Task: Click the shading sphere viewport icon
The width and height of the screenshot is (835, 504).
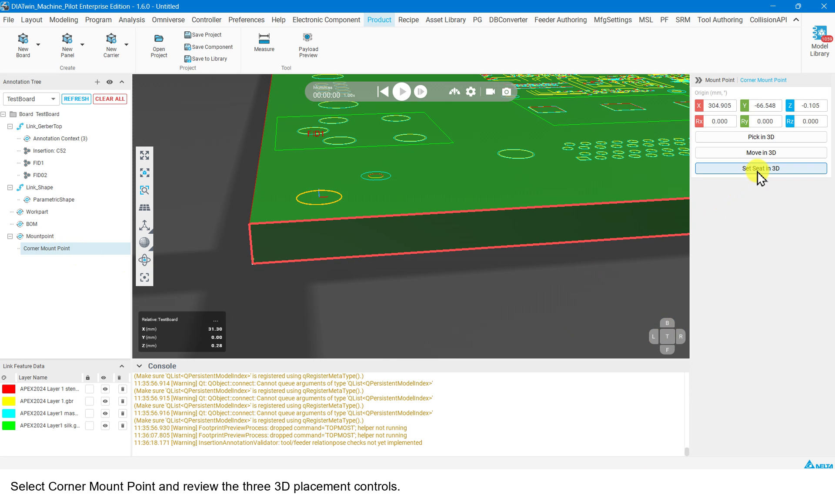Action: click(144, 242)
